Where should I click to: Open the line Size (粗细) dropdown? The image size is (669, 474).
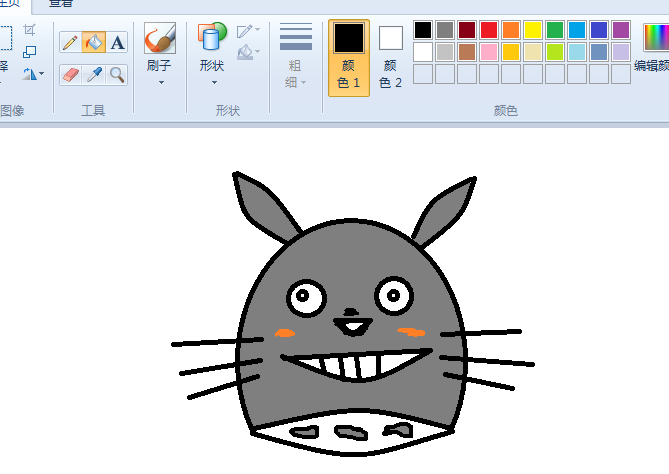tap(296, 55)
